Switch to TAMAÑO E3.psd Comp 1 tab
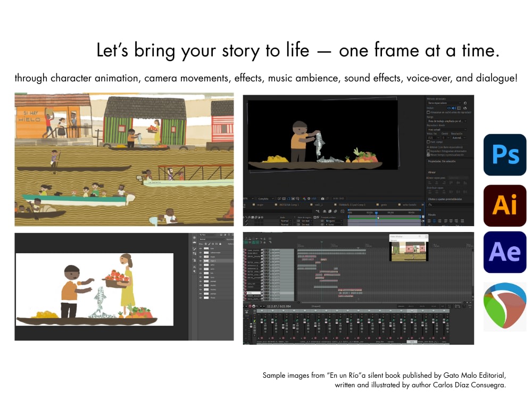The image size is (532, 399). coord(352,205)
